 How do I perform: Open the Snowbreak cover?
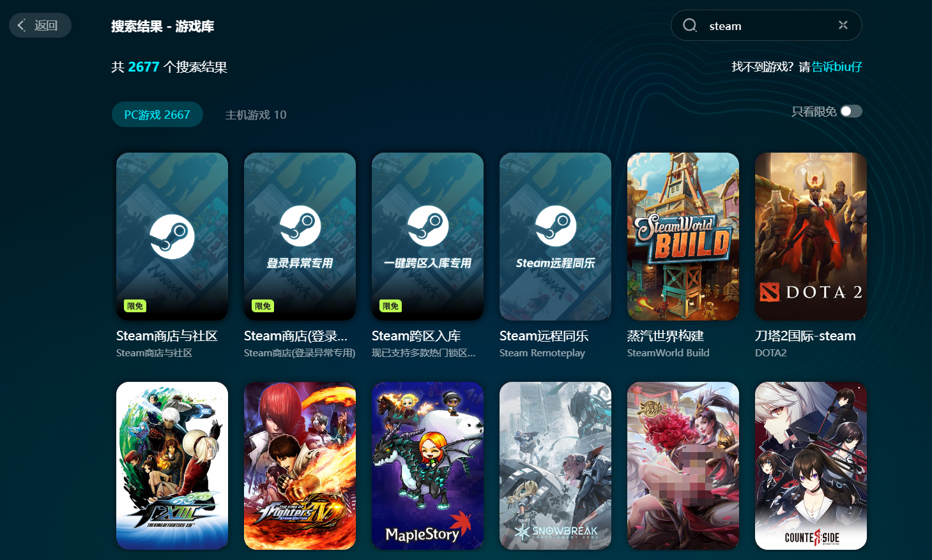(x=555, y=465)
